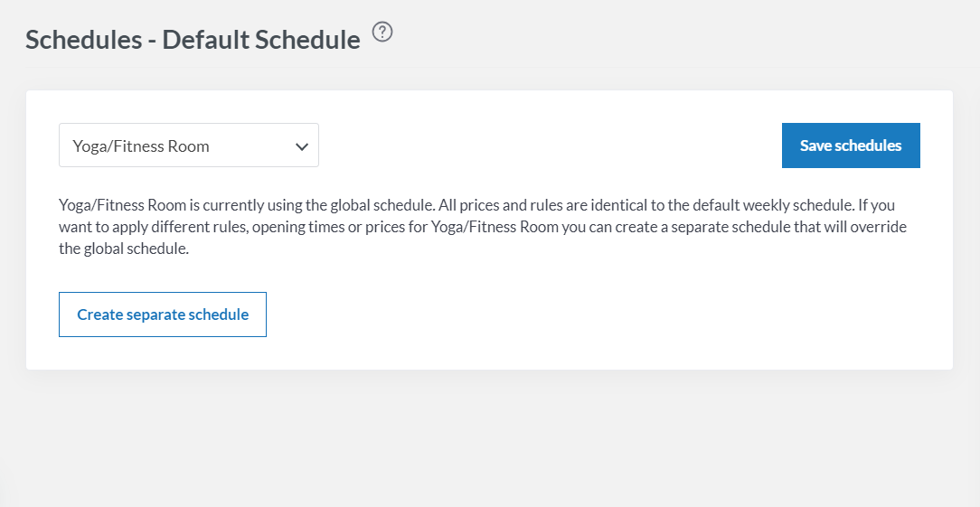Viewport: 980px width, 507px height.
Task: Click the help question mark icon
Action: (382, 33)
